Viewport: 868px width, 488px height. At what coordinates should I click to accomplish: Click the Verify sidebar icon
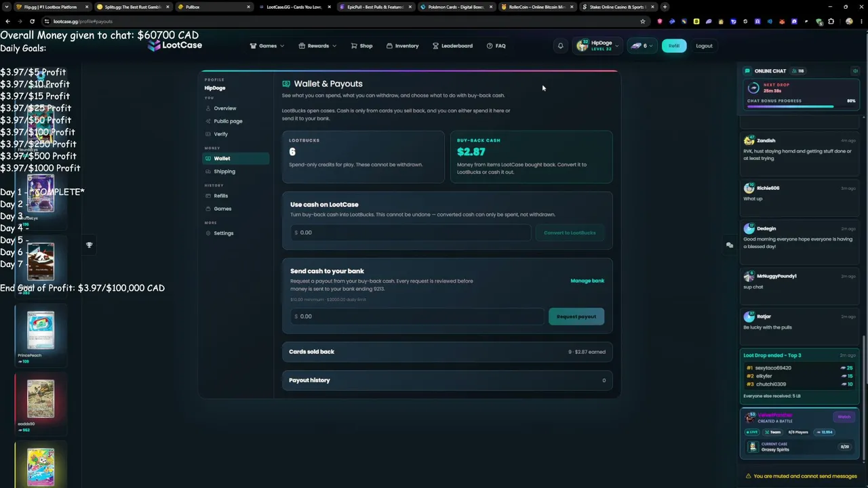tap(208, 134)
